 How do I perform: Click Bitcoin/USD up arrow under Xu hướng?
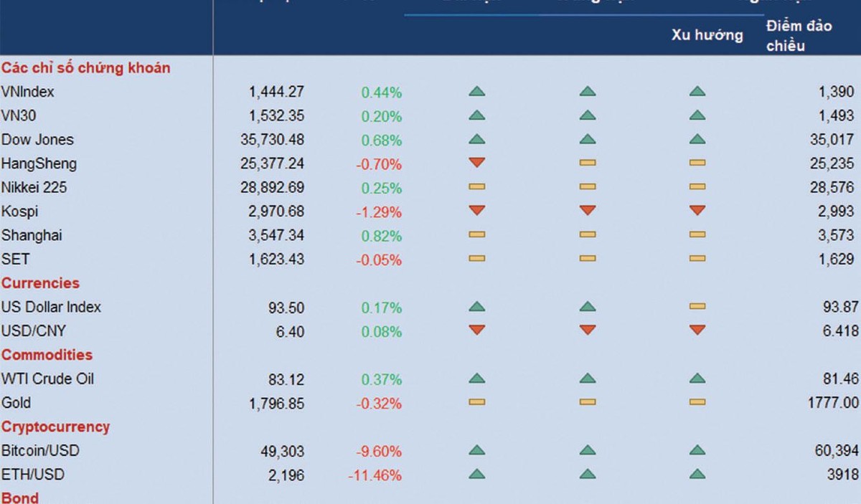[697, 450]
